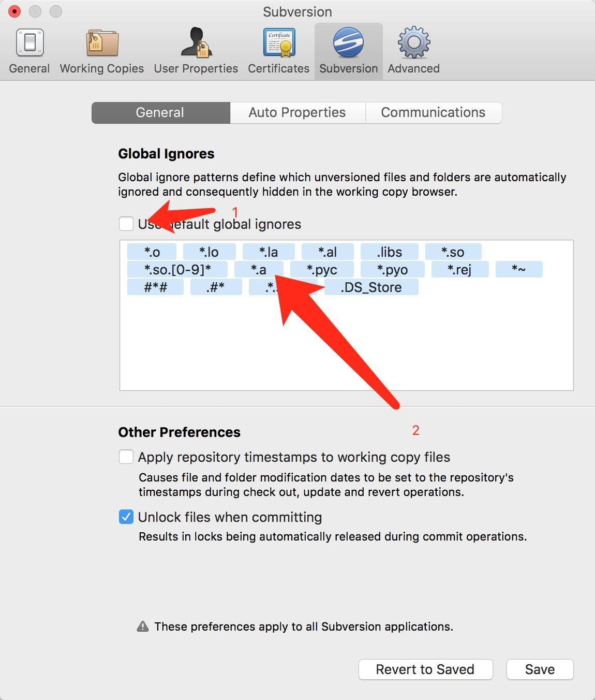Enable Apply repository timestamps checkbox
595x700 pixels.
tap(126, 457)
